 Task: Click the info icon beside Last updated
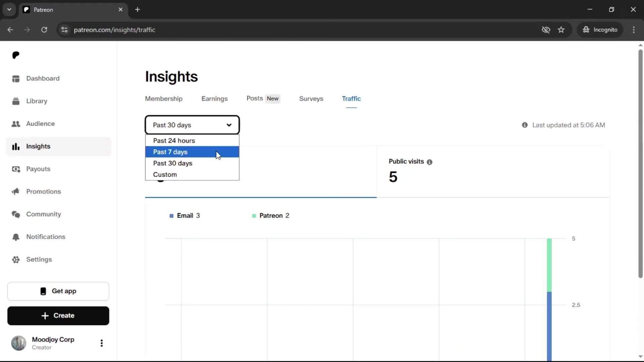point(525,125)
